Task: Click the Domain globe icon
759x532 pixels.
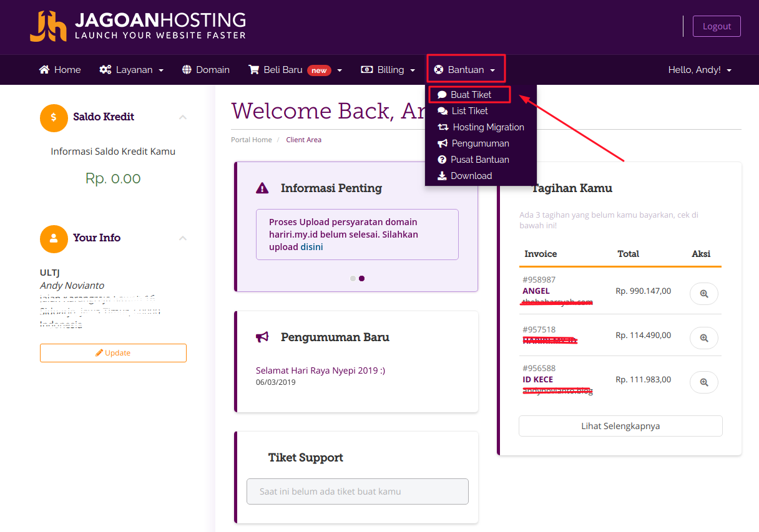Action: pos(187,70)
